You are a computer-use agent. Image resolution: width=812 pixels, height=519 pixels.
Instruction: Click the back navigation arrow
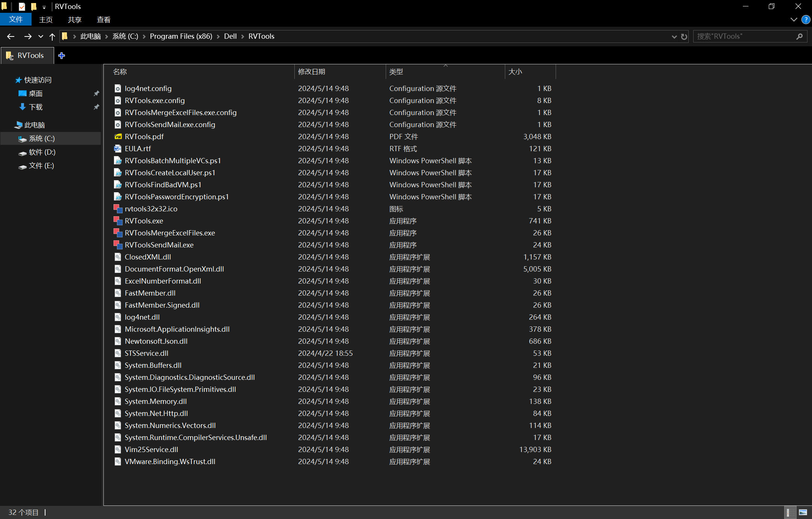point(11,36)
